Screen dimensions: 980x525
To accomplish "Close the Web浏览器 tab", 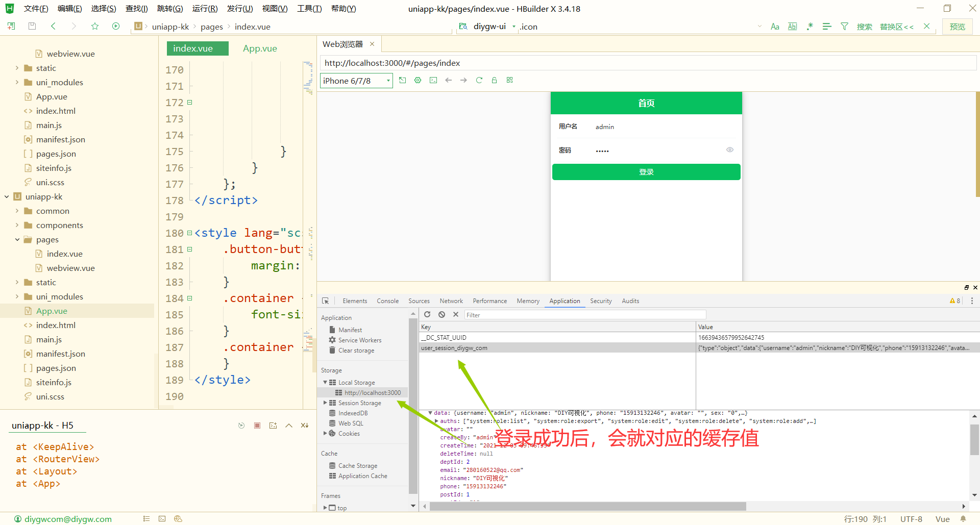I will 372,44.
